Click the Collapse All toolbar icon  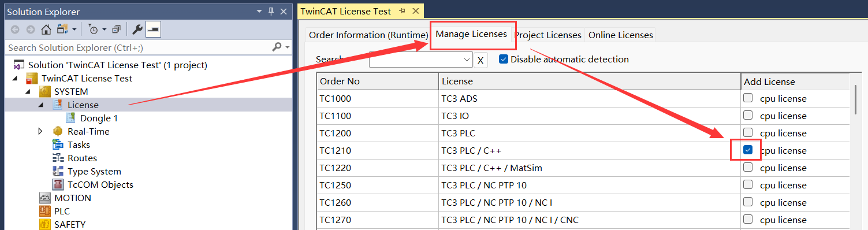[117, 29]
